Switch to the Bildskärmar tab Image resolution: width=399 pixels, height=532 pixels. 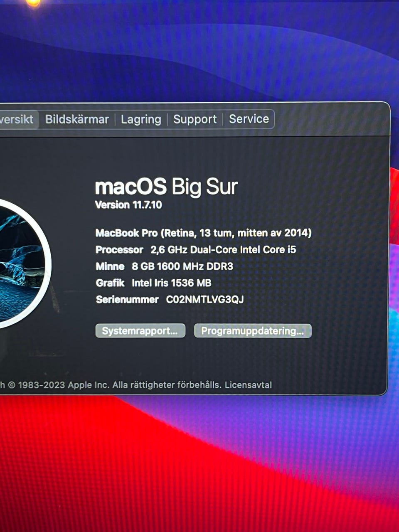(77, 119)
